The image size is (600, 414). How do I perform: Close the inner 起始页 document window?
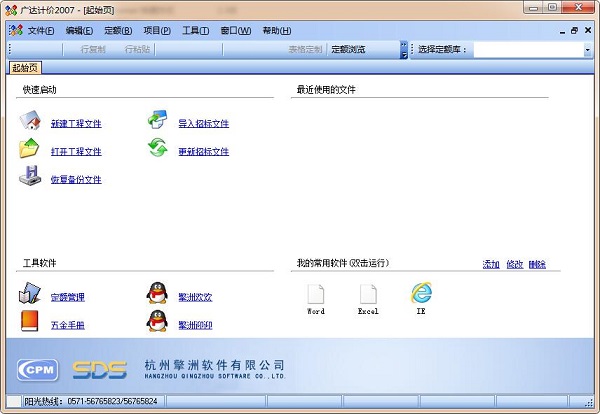coord(588,30)
